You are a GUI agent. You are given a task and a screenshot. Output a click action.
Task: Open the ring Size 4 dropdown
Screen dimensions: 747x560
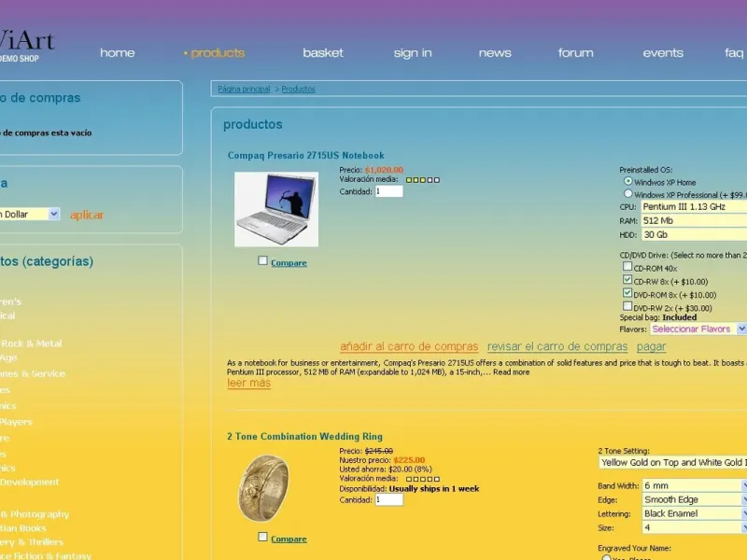[694, 527]
